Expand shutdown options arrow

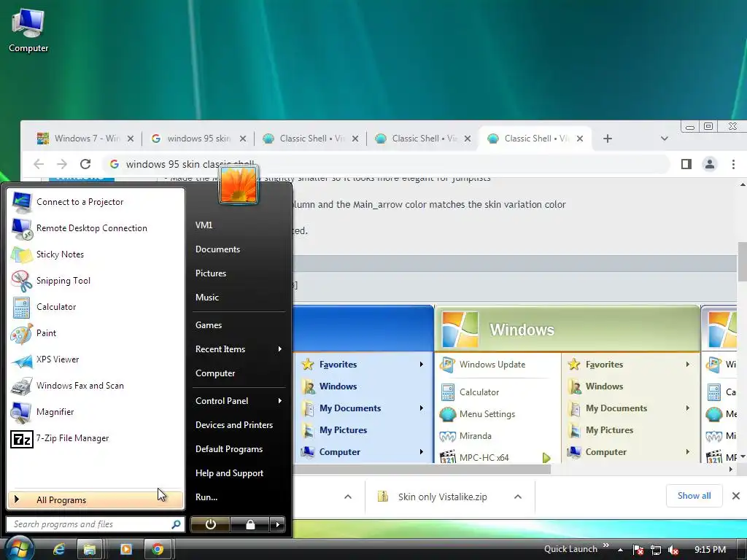(278, 524)
